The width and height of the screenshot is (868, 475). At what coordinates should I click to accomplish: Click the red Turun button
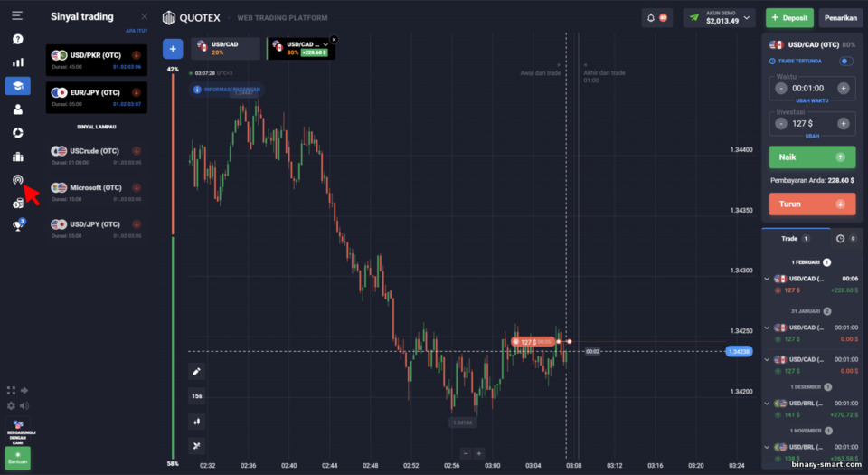point(812,204)
